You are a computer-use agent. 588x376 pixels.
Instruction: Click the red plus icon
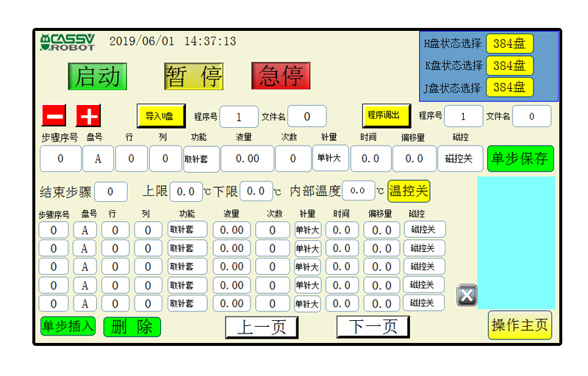[89, 116]
